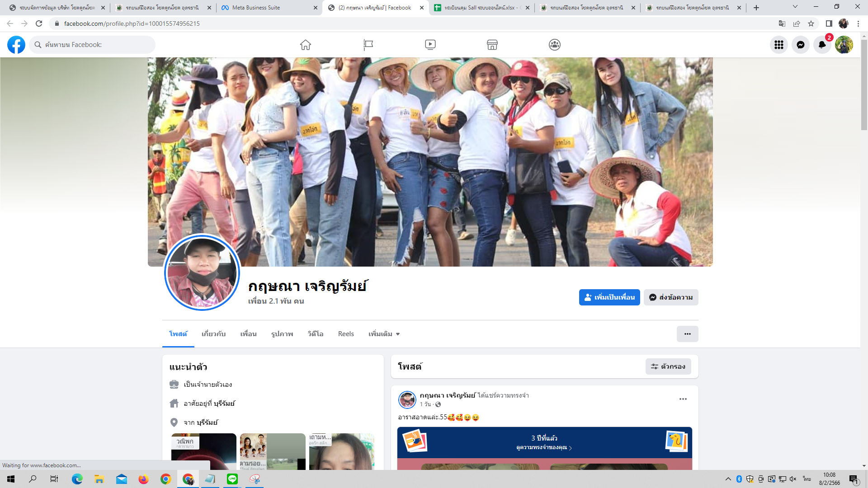Open the Messenger icon in header

point(801,45)
